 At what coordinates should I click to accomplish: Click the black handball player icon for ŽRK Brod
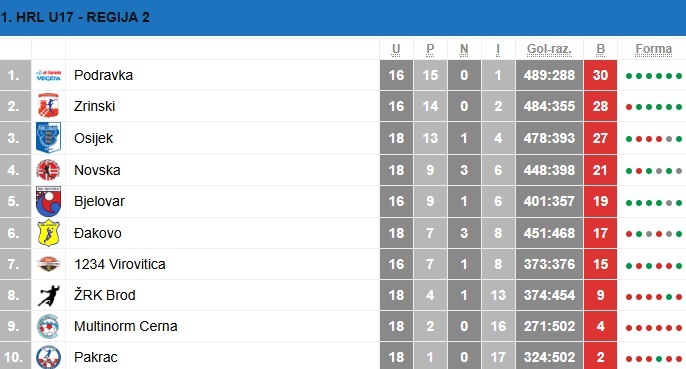coord(49,295)
